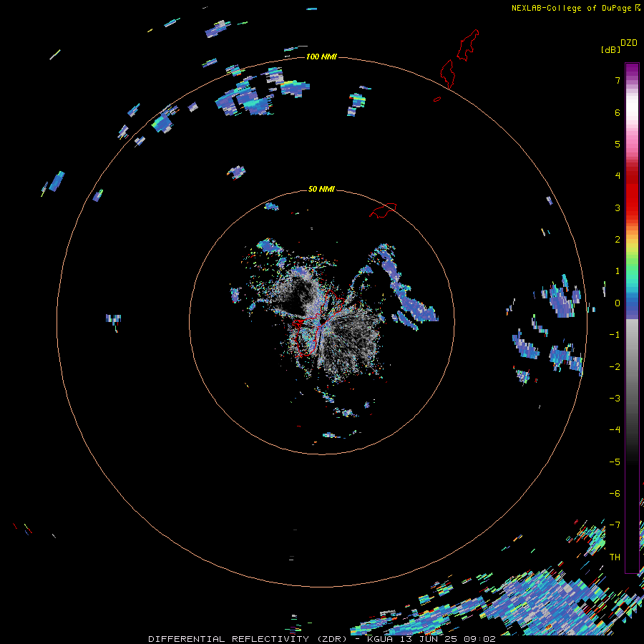Click the -6 value on the scale
Viewport: 644px width, 644px height.
click(x=615, y=494)
